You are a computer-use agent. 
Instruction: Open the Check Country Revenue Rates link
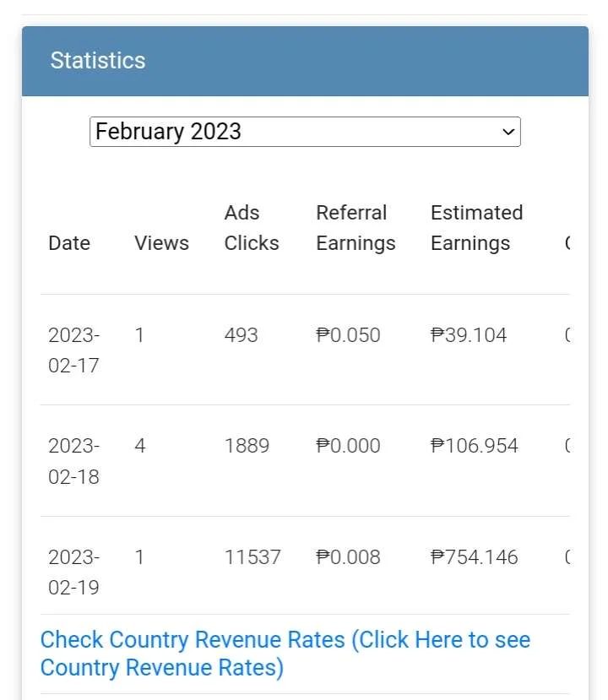pyautogui.click(x=285, y=654)
